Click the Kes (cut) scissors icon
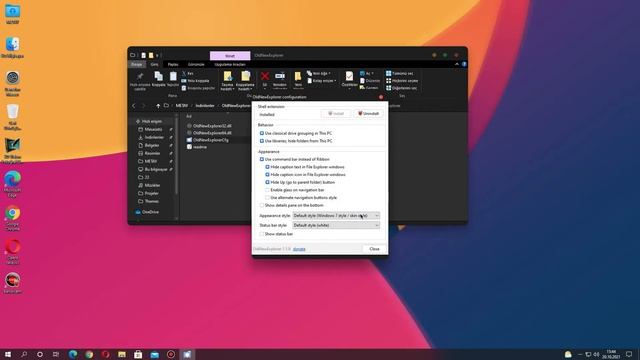This screenshot has width=640, height=360. [x=184, y=73]
